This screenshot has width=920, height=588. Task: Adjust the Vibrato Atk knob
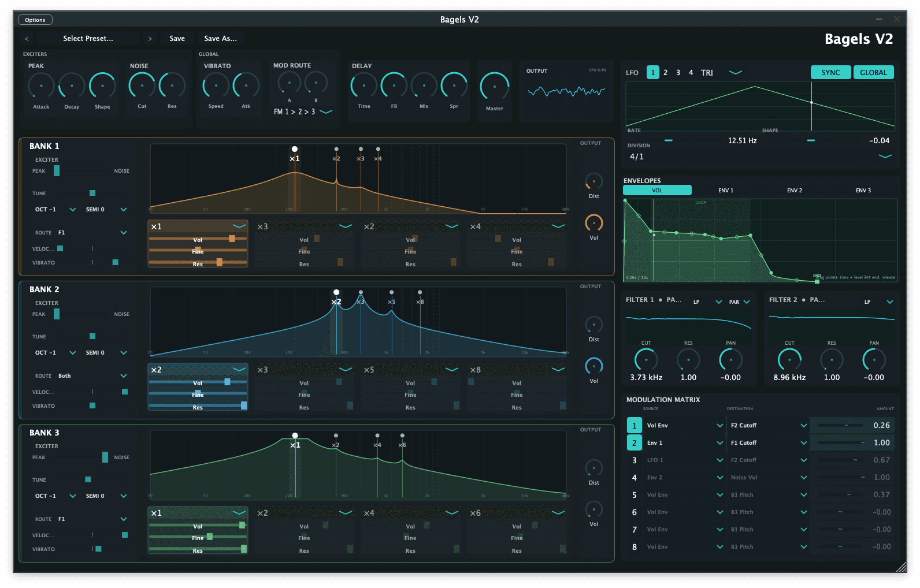246,85
